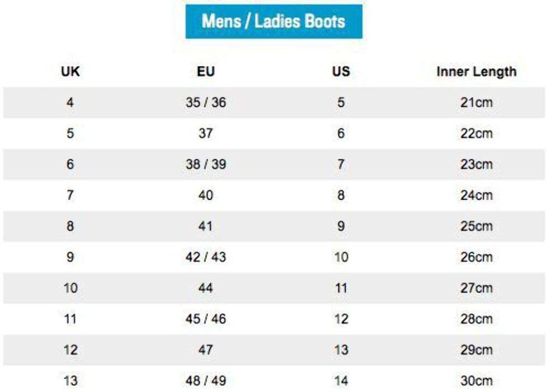Image resolution: width=547 pixels, height=392 pixels.
Task: Select the US column header
Action: [341, 72]
